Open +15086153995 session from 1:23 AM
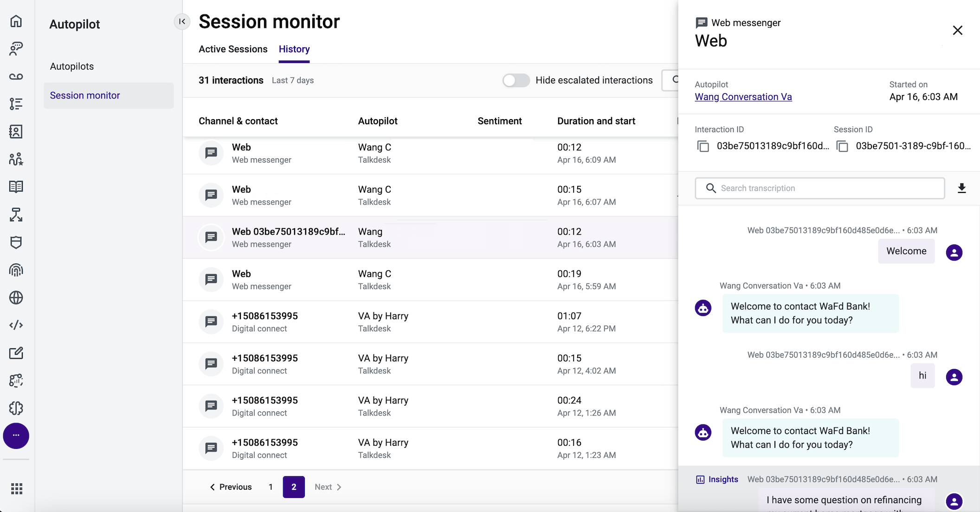Viewport: 980px width, 512px height. [x=430, y=449]
